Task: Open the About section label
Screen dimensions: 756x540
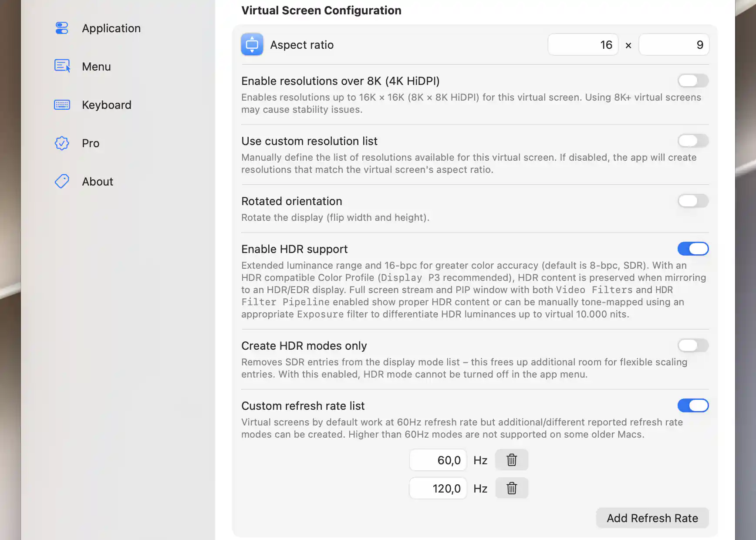Action: [x=98, y=182]
